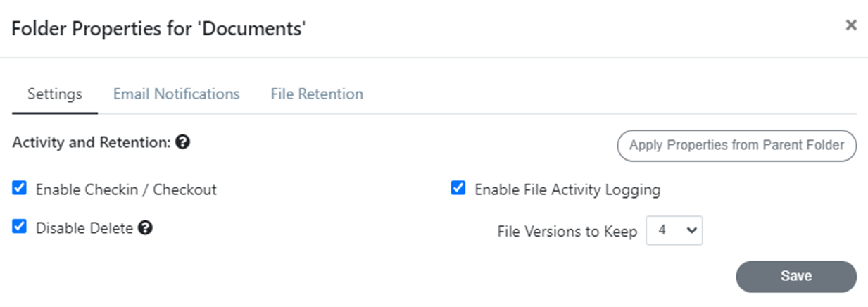This screenshot has width=868, height=307.
Task: Click the Enable File Activity Logging label
Action: [x=567, y=189]
